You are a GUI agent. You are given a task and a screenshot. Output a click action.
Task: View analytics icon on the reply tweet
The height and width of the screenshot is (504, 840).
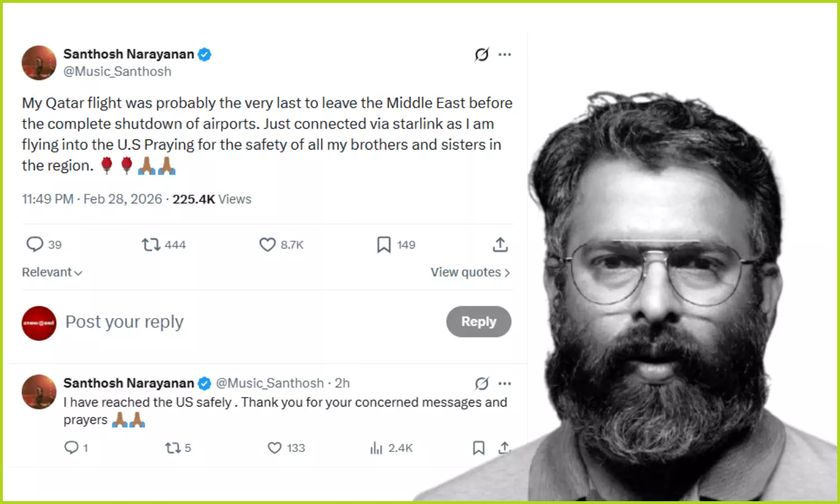(376, 447)
